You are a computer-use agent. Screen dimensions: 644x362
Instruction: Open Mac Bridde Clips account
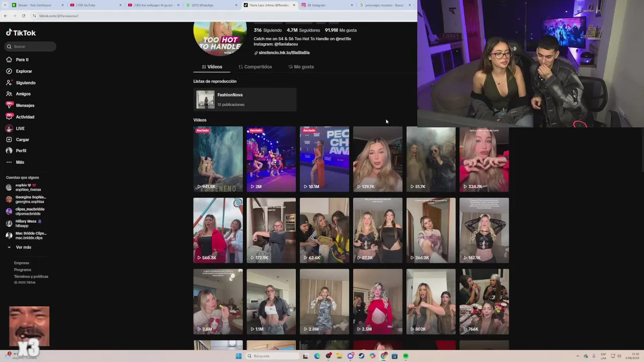pos(26,235)
